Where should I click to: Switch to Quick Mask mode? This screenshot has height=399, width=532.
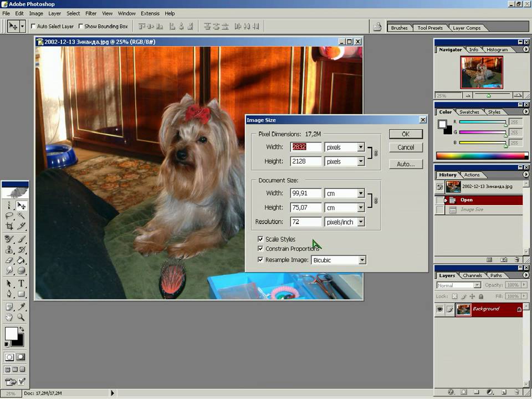click(x=21, y=357)
